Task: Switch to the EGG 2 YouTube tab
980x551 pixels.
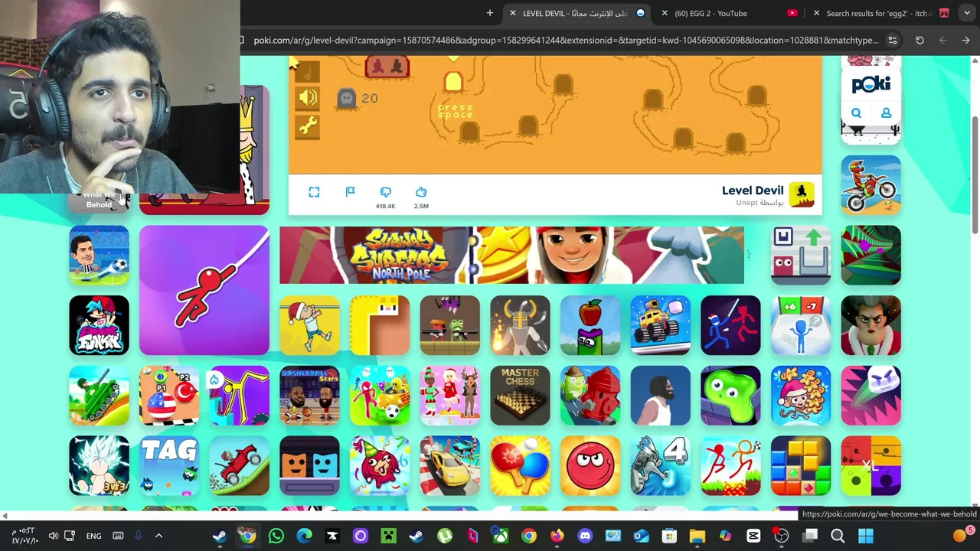Action: (x=727, y=13)
